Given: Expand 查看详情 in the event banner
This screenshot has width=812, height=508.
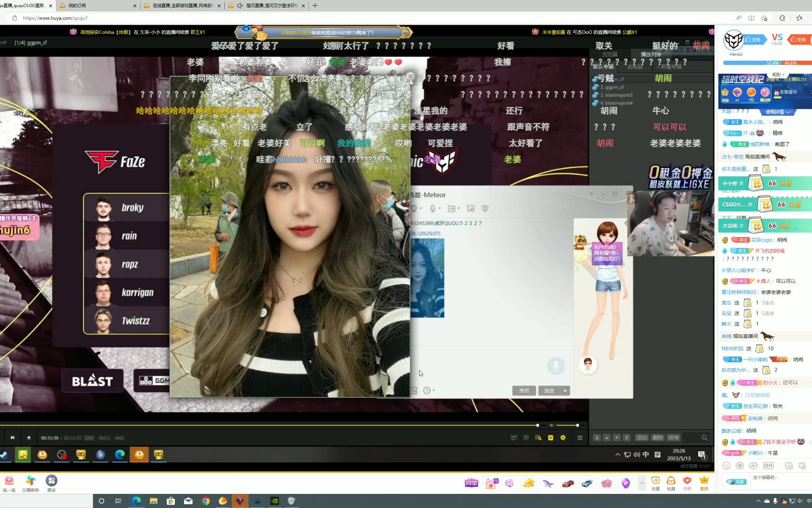Looking at the screenshot, I should pyautogui.click(x=778, y=112).
